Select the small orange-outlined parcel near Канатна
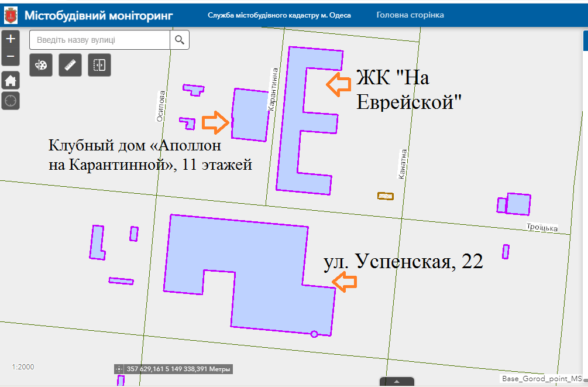The image size is (588, 387). tap(386, 196)
